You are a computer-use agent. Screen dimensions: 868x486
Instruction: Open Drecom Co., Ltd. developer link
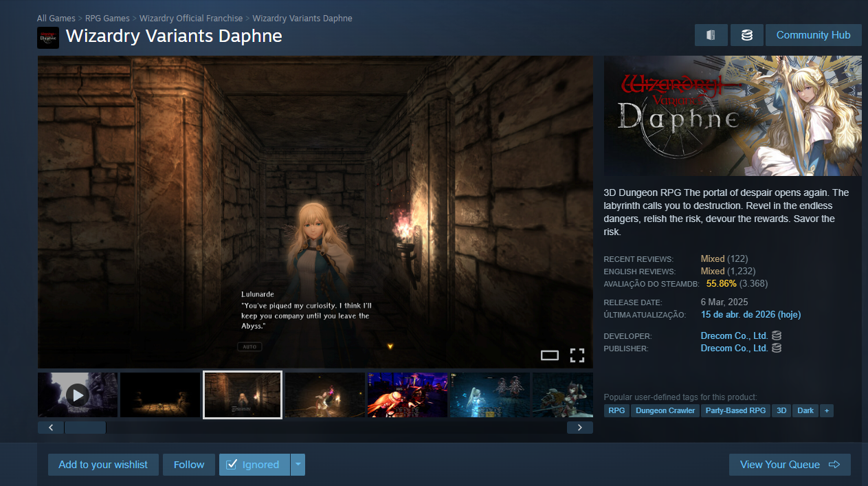[x=734, y=336]
